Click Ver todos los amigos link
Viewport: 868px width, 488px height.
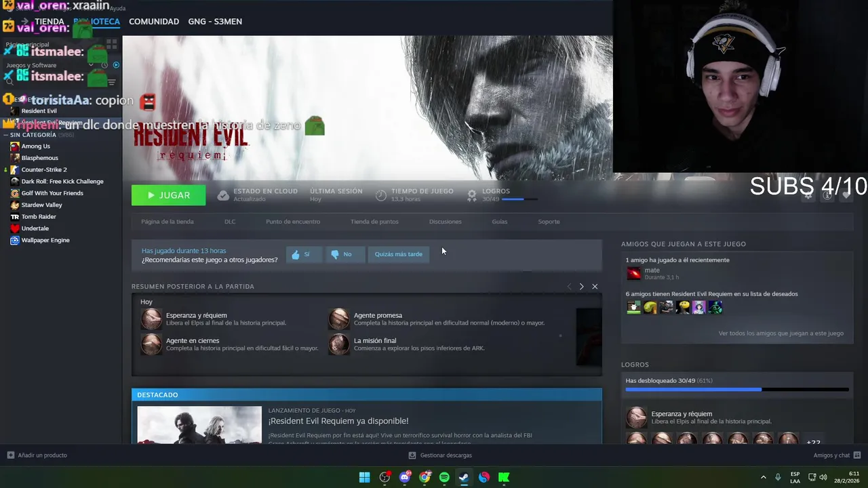[x=781, y=333]
